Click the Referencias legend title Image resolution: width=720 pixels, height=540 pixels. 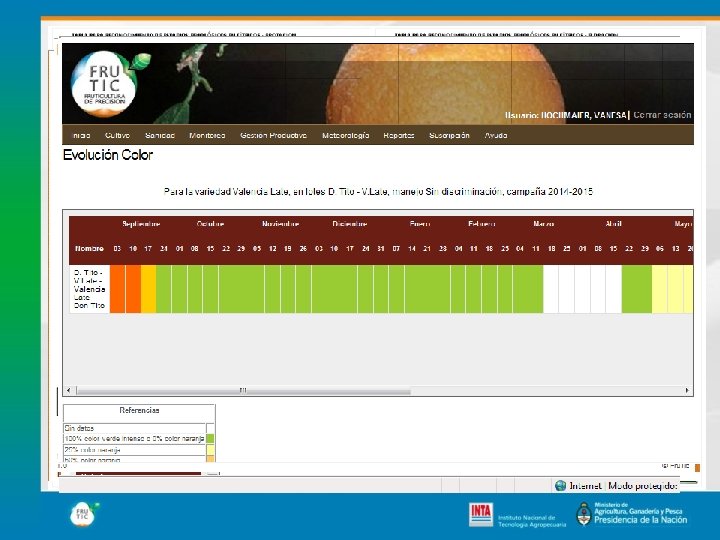(x=139, y=411)
